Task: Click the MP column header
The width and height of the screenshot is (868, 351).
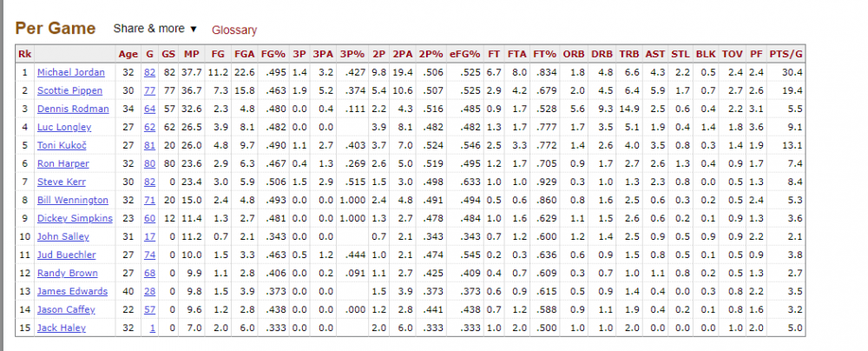Action: [191, 53]
